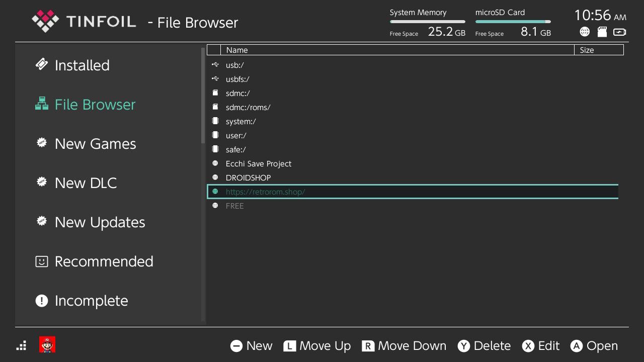The height and width of the screenshot is (362, 644).
Task: Click the microSD Card usage bar
Action: (513, 22)
